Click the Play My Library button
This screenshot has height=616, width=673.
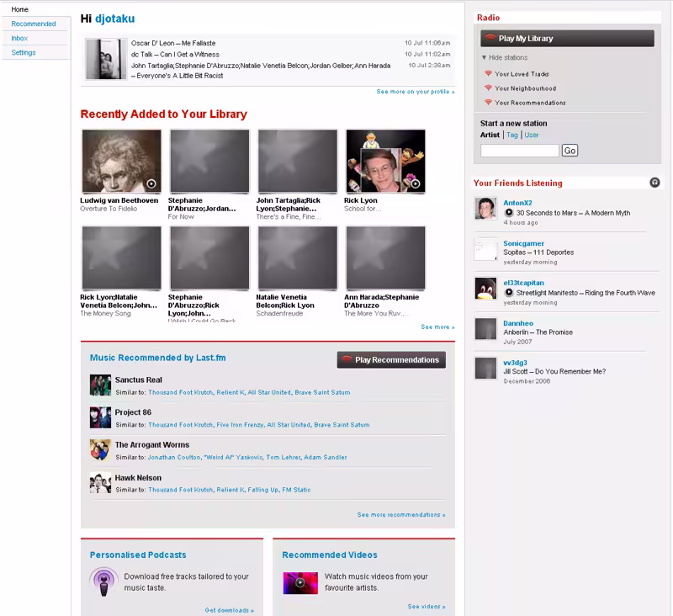567,38
